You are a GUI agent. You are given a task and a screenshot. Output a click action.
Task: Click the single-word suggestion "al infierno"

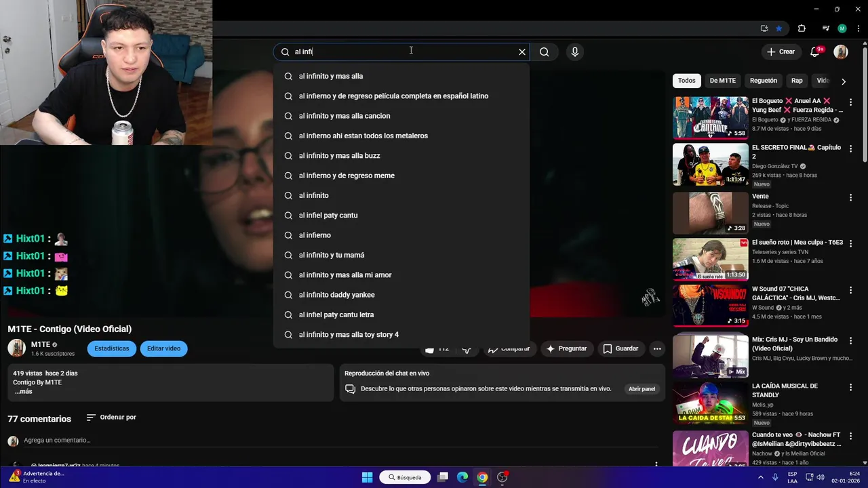tap(401, 235)
